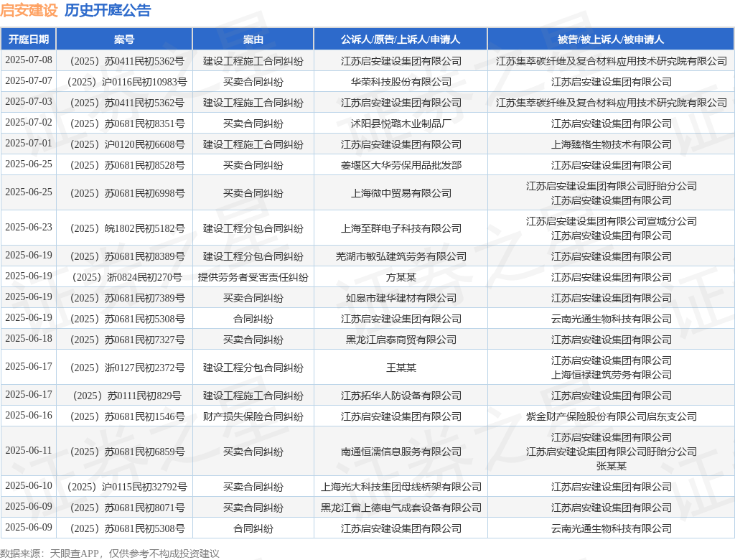Click the 启安建设 title text

pyautogui.click(x=29, y=10)
